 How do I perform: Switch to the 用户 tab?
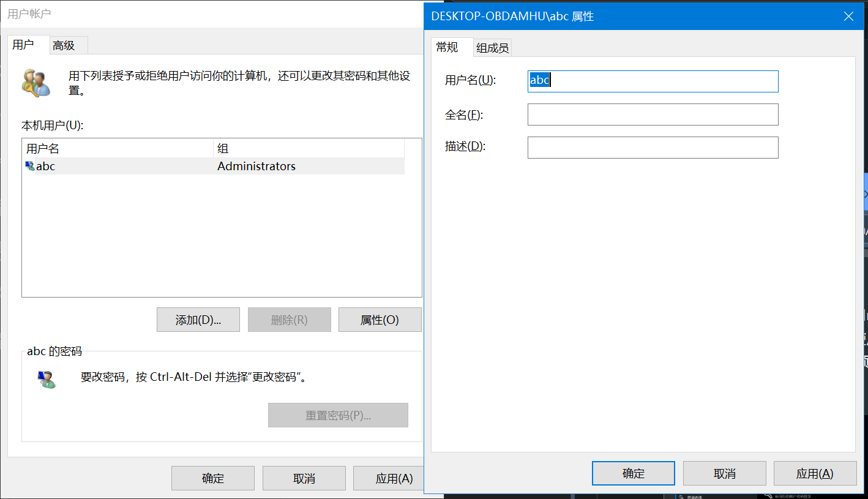(x=28, y=45)
